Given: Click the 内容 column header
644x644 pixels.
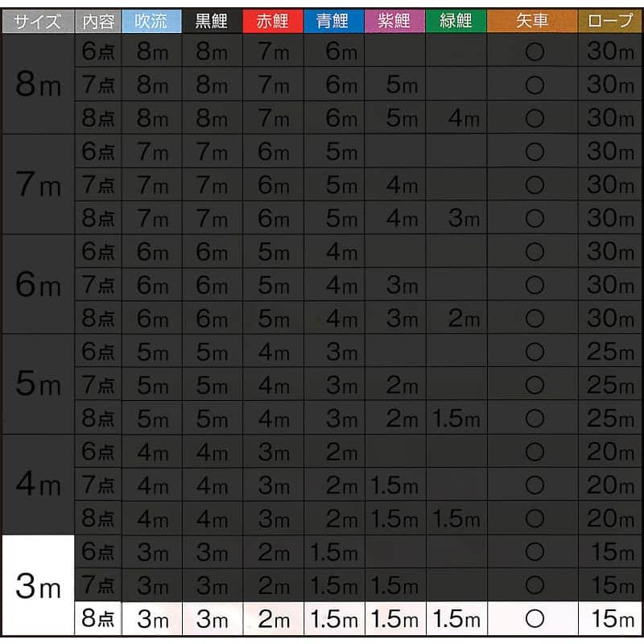Looking at the screenshot, I should tap(98, 22).
